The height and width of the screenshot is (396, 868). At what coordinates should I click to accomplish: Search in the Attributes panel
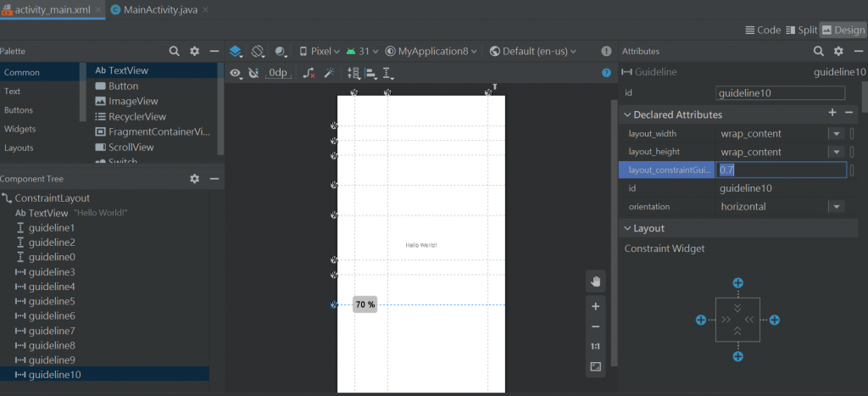point(819,51)
